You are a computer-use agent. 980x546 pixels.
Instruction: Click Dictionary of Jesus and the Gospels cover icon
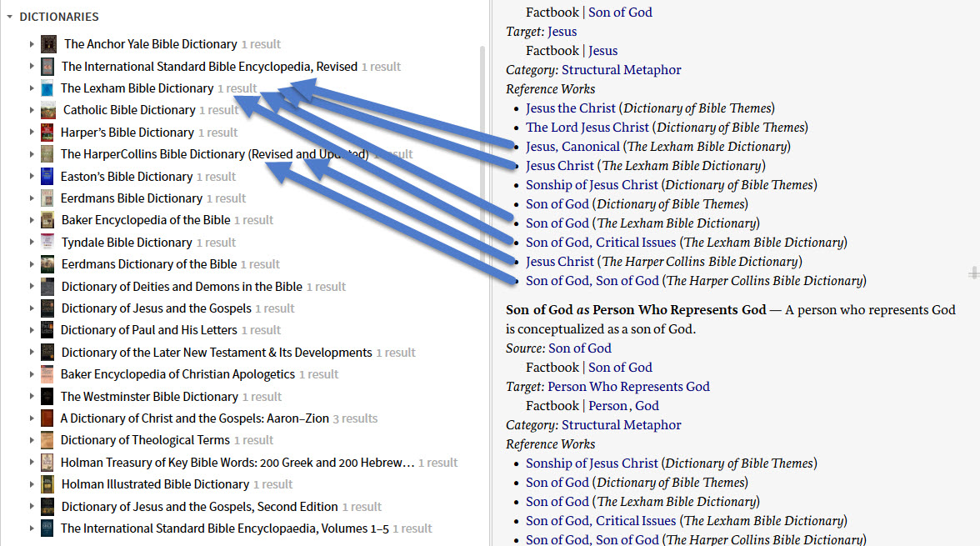pyautogui.click(x=47, y=308)
